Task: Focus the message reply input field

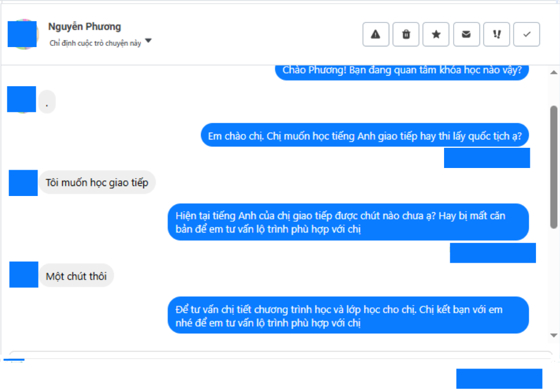Action: pyautogui.click(x=281, y=355)
